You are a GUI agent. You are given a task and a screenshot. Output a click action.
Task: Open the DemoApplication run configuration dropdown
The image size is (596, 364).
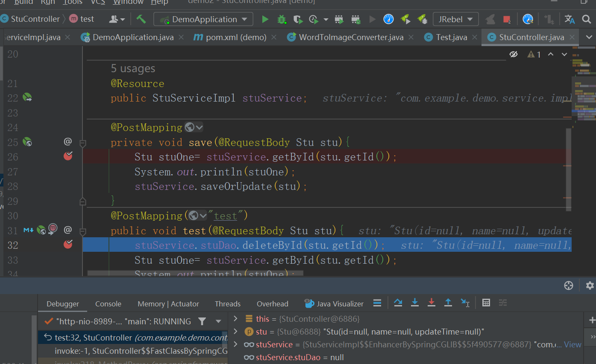pyautogui.click(x=203, y=19)
